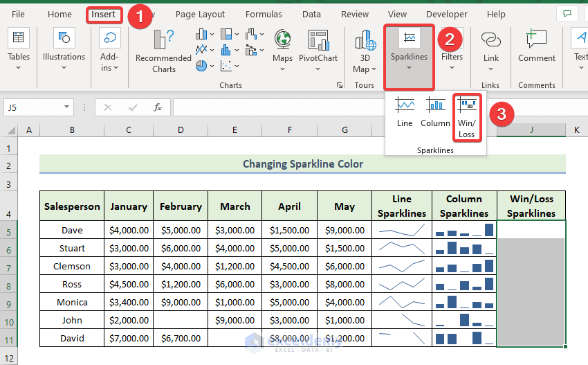Choose the Line sparkline icon
The height and width of the screenshot is (365, 588).
(x=405, y=112)
